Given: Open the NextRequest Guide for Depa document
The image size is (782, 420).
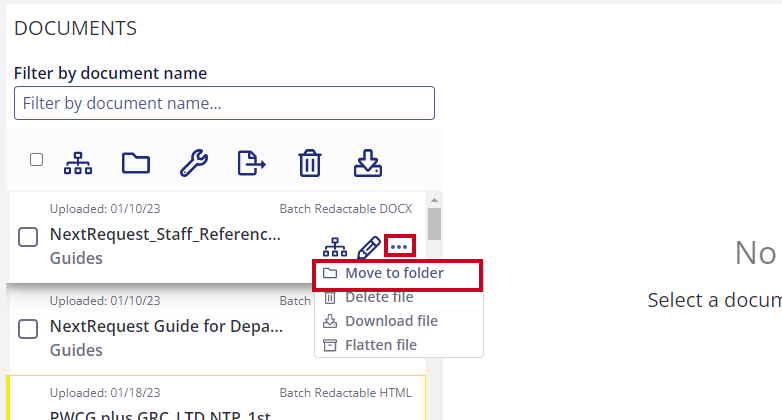Looking at the screenshot, I should (x=166, y=326).
